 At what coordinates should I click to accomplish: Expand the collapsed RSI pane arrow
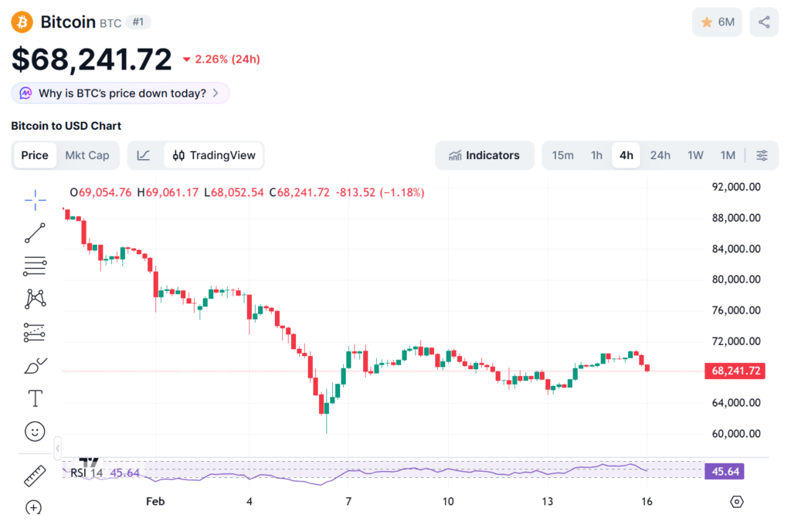pos(57,448)
